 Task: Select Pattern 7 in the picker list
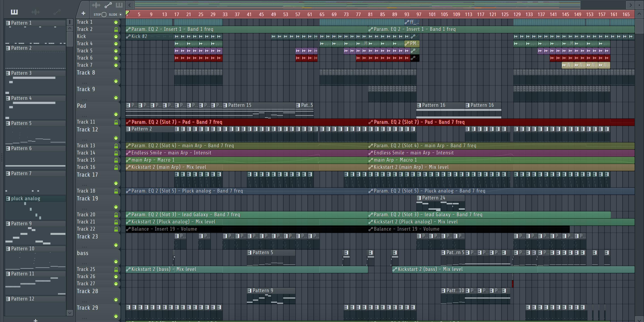point(36,173)
